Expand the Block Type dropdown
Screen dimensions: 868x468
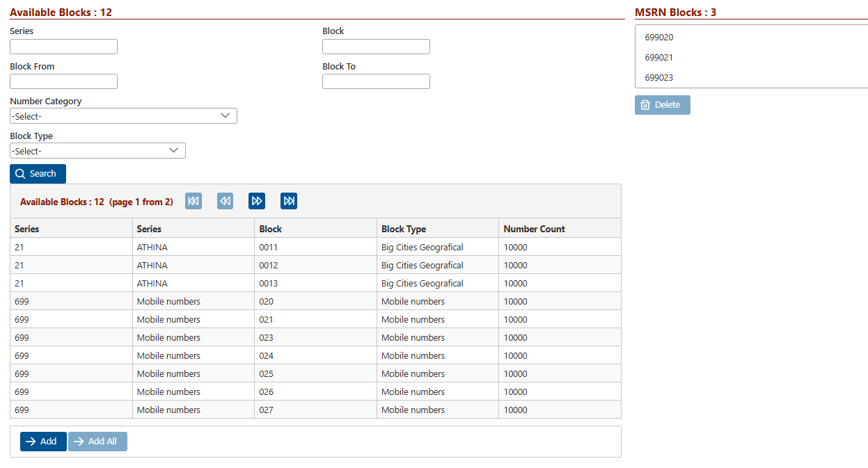97,151
